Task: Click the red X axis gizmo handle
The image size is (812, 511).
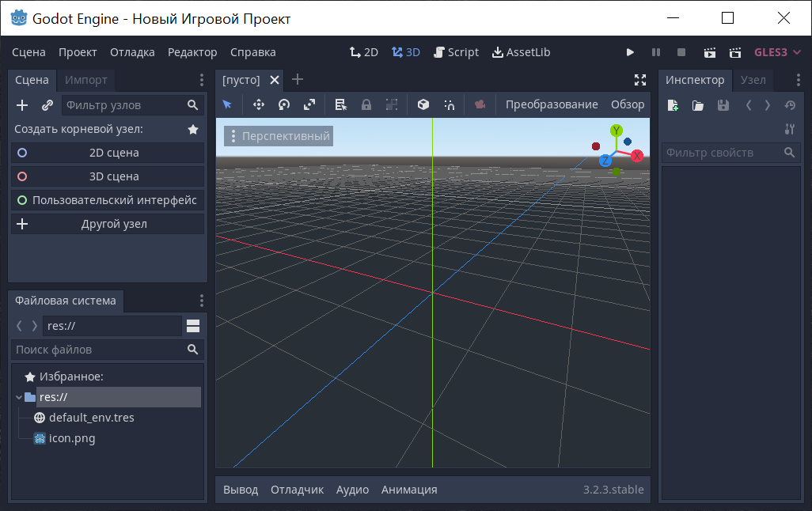Action: (x=637, y=155)
